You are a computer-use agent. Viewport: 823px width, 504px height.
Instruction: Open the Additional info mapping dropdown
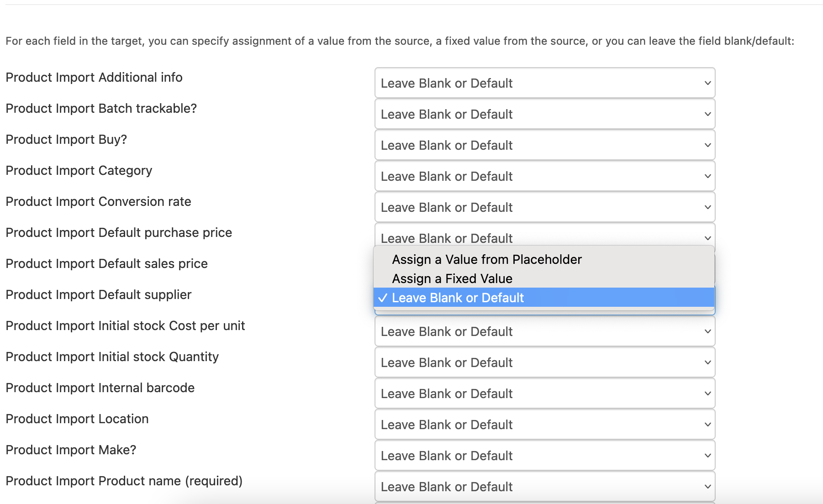(x=544, y=83)
